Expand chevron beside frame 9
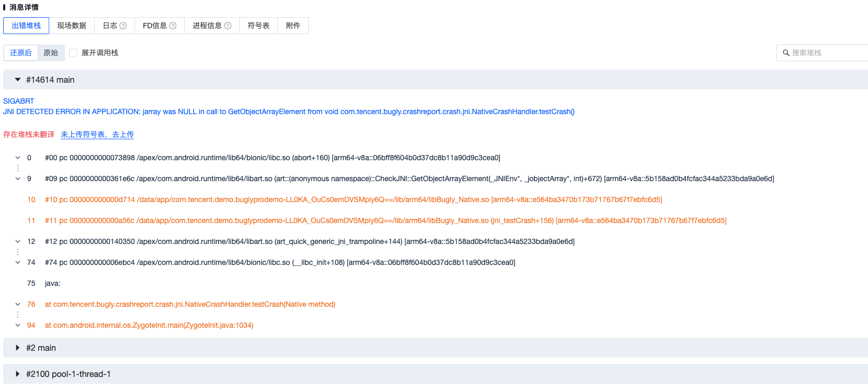 click(18, 179)
